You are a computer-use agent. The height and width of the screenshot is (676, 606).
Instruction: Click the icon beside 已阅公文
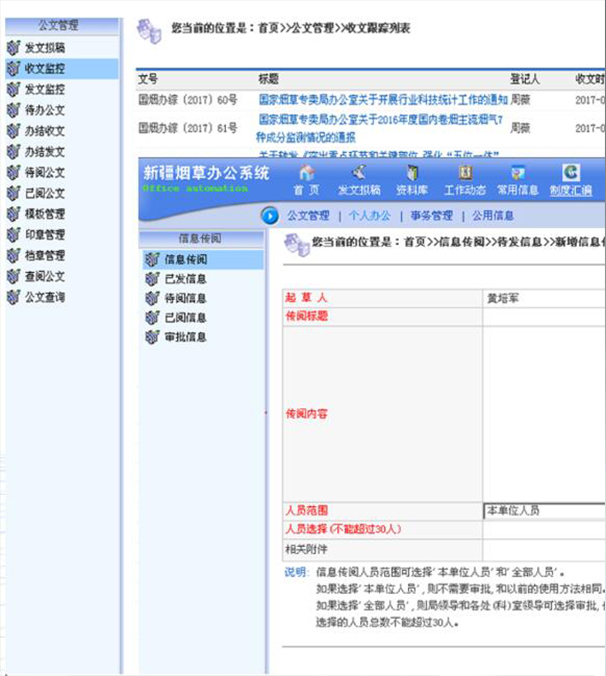tap(13, 193)
